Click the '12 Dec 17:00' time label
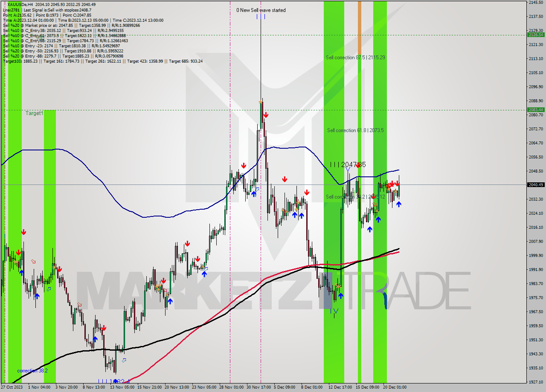This screenshot has height=392, width=546. [x=340, y=387]
